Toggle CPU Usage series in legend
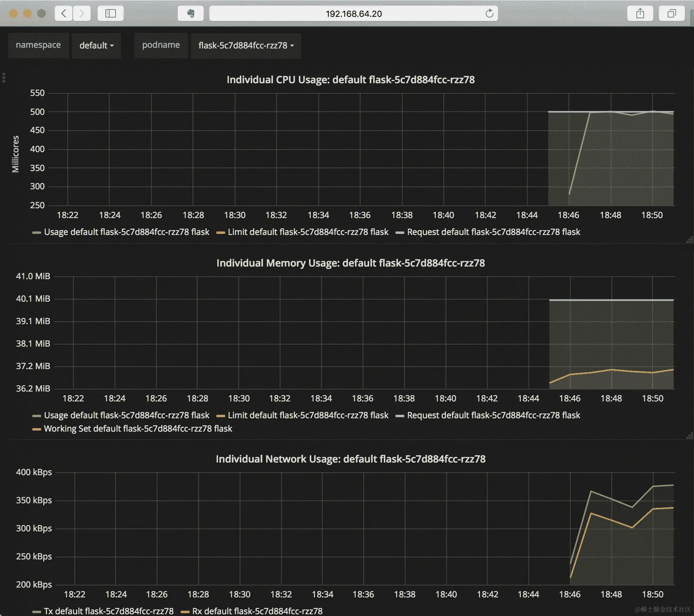The width and height of the screenshot is (694, 616). (126, 232)
